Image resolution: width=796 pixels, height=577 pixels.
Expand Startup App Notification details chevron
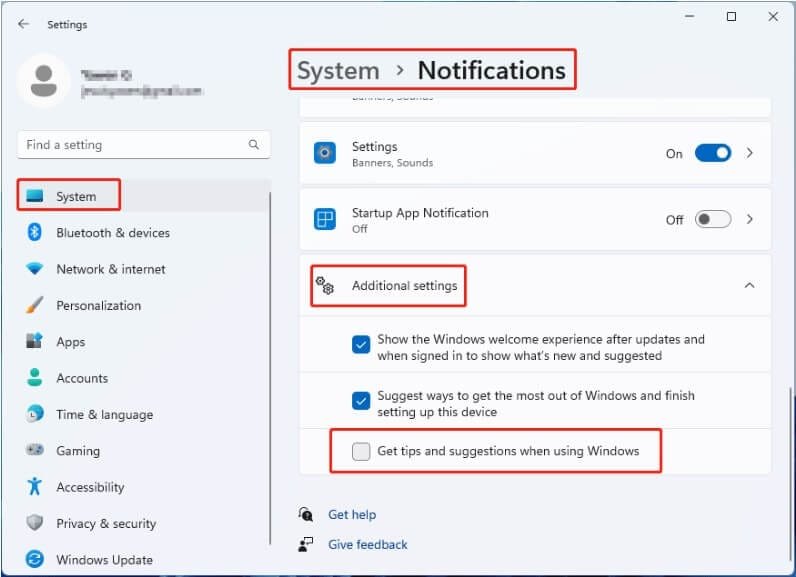[x=750, y=220]
